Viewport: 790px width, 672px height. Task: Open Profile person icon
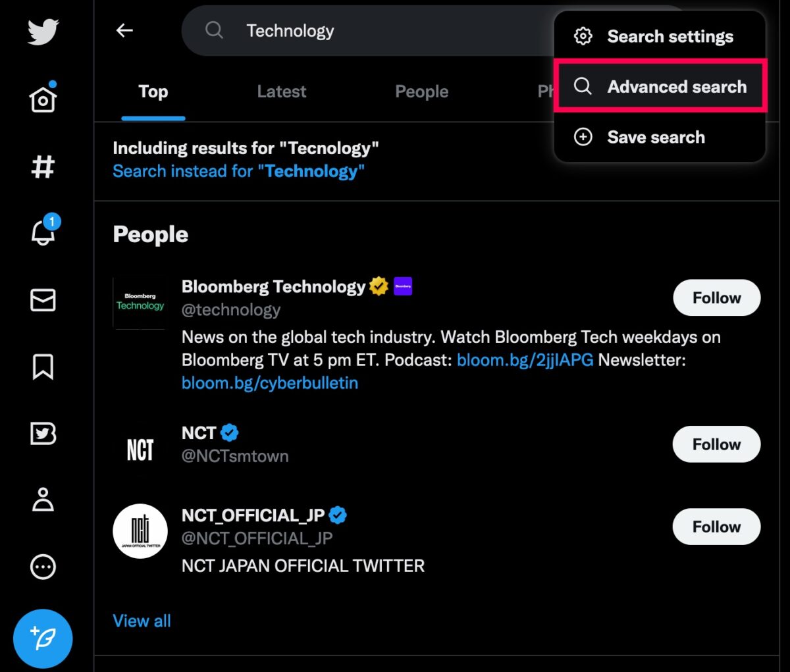pyautogui.click(x=43, y=500)
